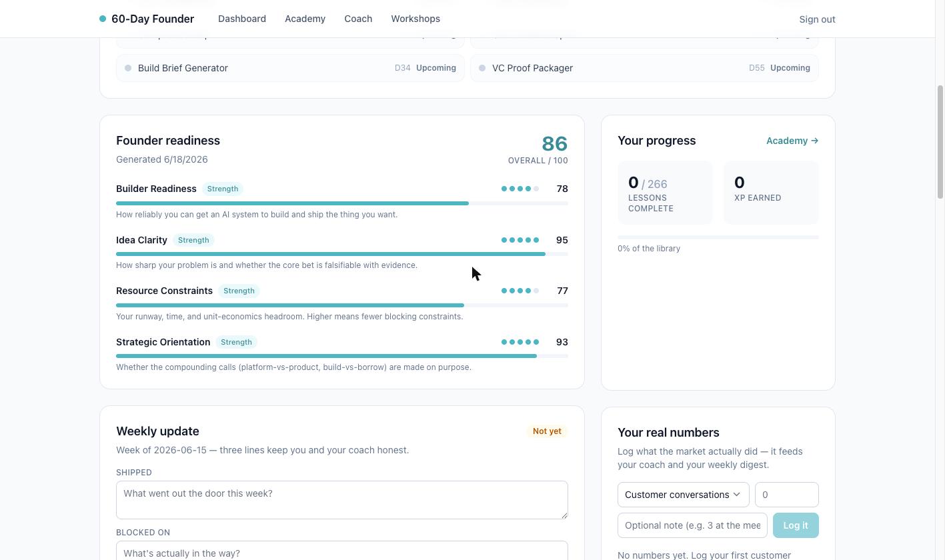Open the VC Proof Packager row

(x=644, y=68)
